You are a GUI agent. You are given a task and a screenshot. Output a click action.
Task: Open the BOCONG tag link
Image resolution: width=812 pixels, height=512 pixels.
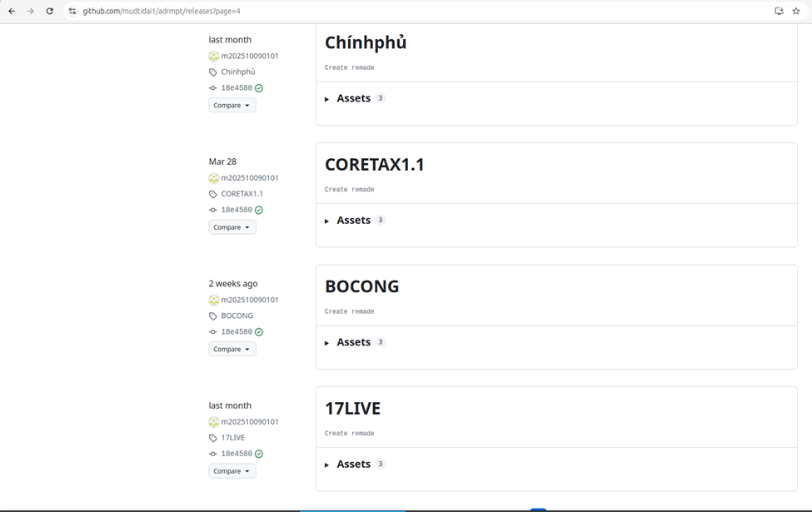click(x=237, y=316)
